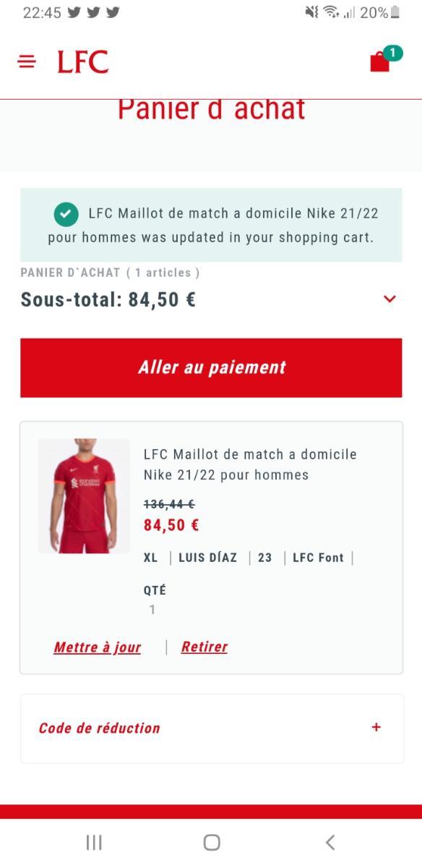Update item with Mettre à jour
Image resolution: width=422 pixels, height=868 pixels.
pos(98,647)
